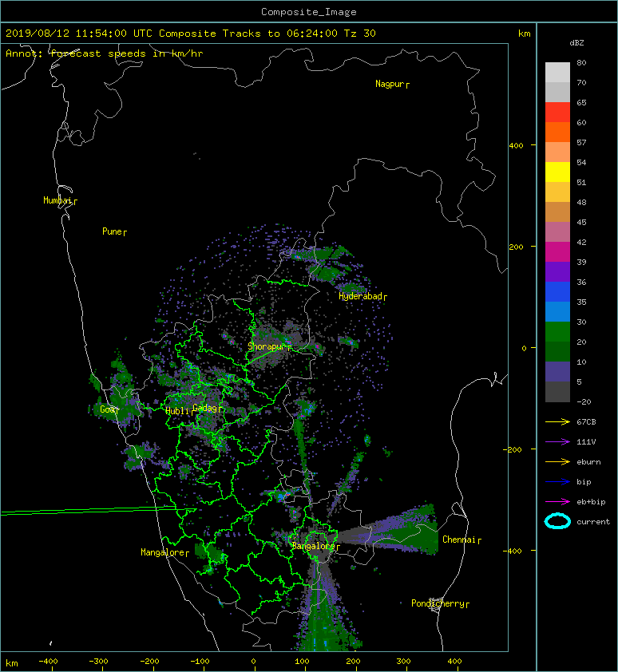Click the 'eb+bip' legend label
This screenshot has height=672, width=618.
click(x=591, y=502)
